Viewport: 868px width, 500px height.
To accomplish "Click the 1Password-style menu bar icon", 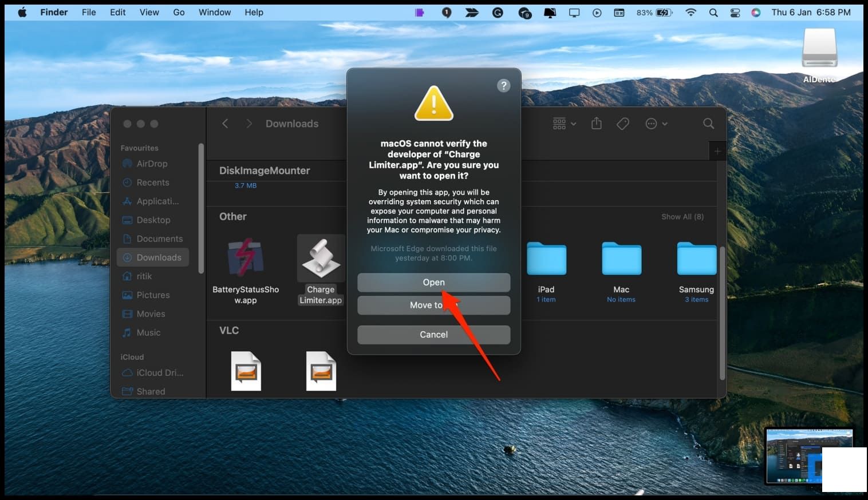I will point(447,12).
